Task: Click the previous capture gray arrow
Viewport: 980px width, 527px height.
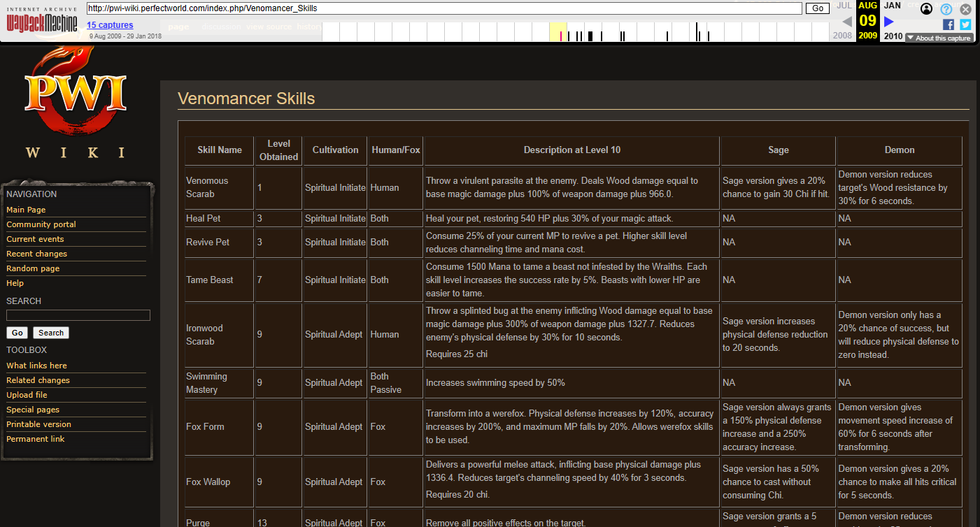Action: 847,22
